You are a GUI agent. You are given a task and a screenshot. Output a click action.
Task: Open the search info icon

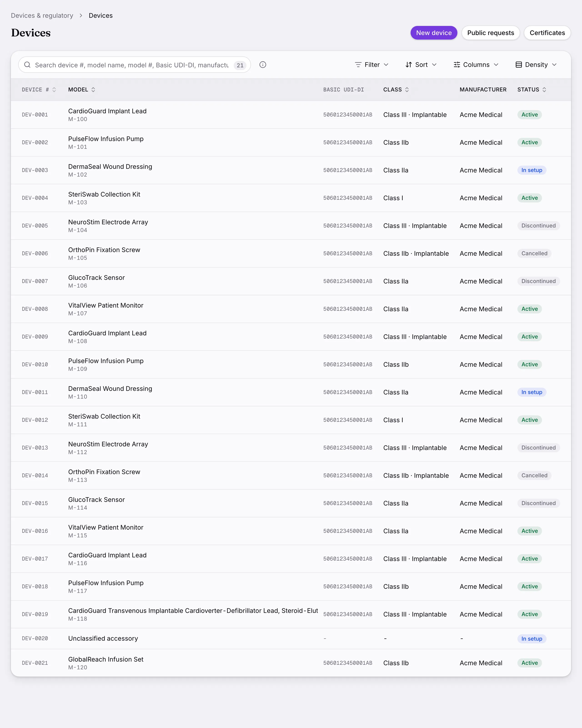[x=263, y=65]
